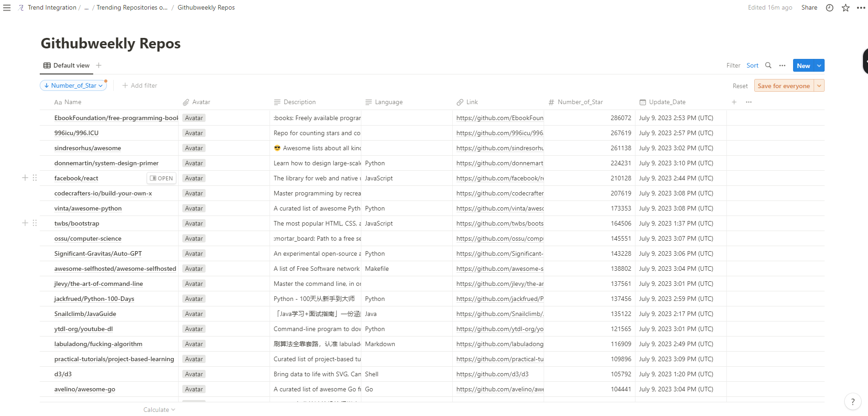The width and height of the screenshot is (868, 416).
Task: Open the Calculate dropdown at bottom
Action: click(159, 410)
